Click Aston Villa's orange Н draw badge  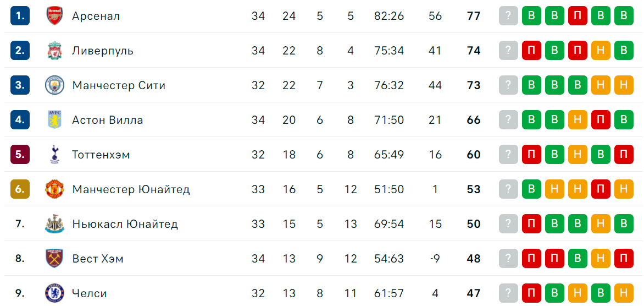click(578, 120)
